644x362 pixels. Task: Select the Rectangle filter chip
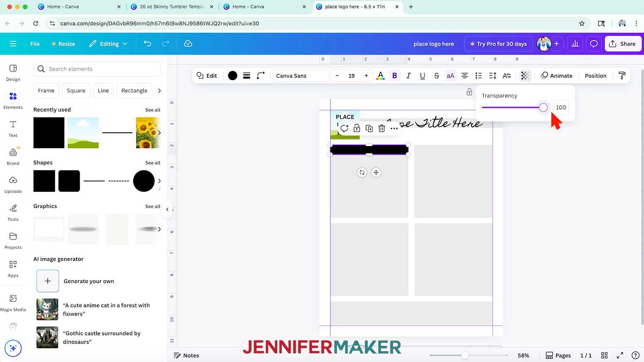134,90
